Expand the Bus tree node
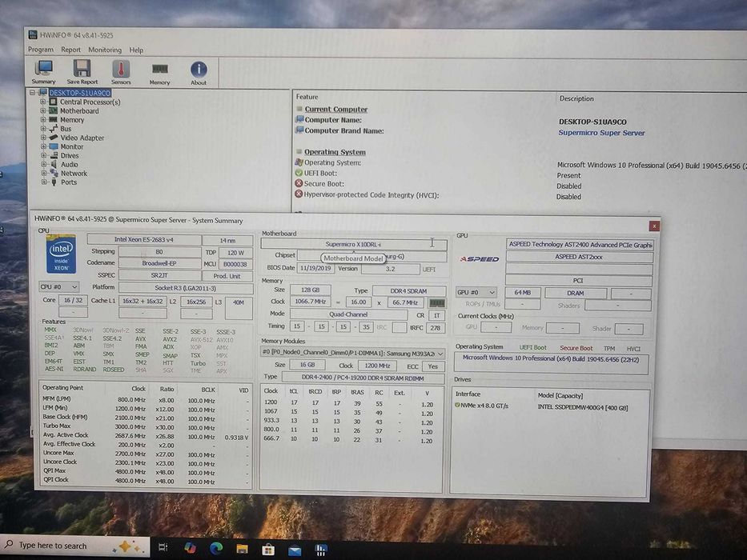Viewport: 747px width, 560px height. [x=43, y=129]
